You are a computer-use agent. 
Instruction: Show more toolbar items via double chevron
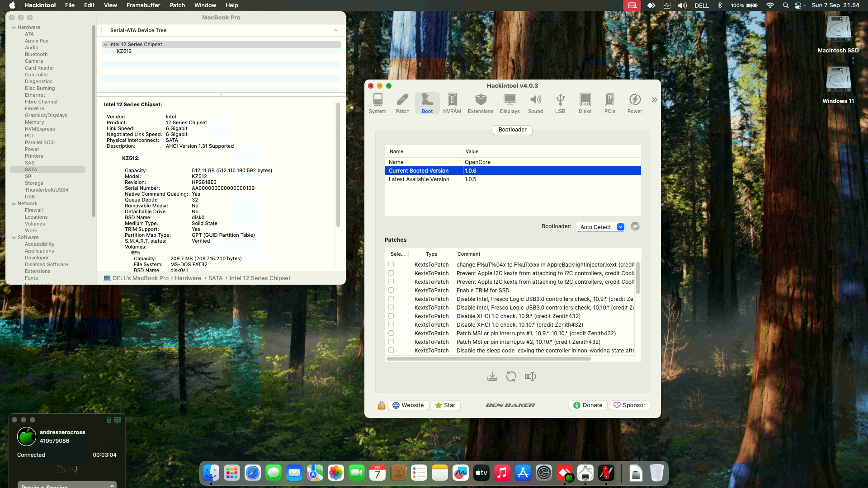pos(654,100)
